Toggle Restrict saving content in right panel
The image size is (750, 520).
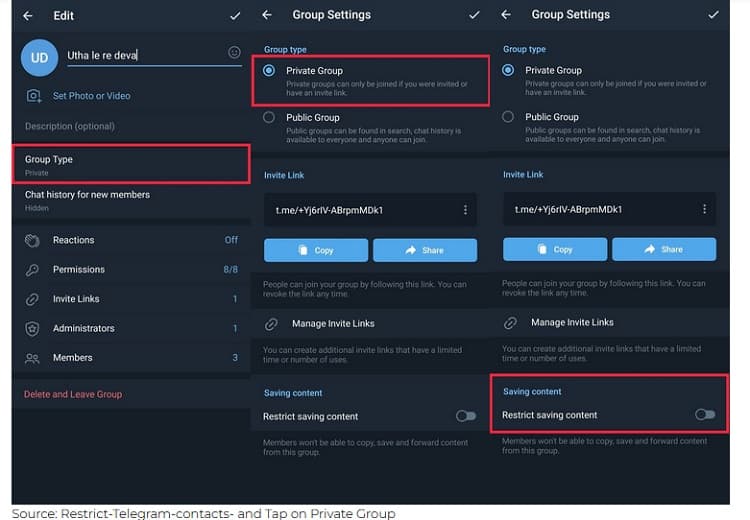pyautogui.click(x=705, y=414)
